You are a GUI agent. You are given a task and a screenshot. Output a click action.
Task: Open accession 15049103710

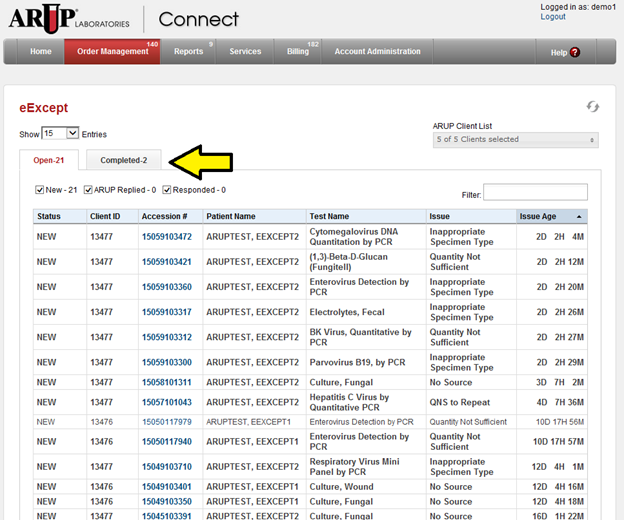point(167,467)
